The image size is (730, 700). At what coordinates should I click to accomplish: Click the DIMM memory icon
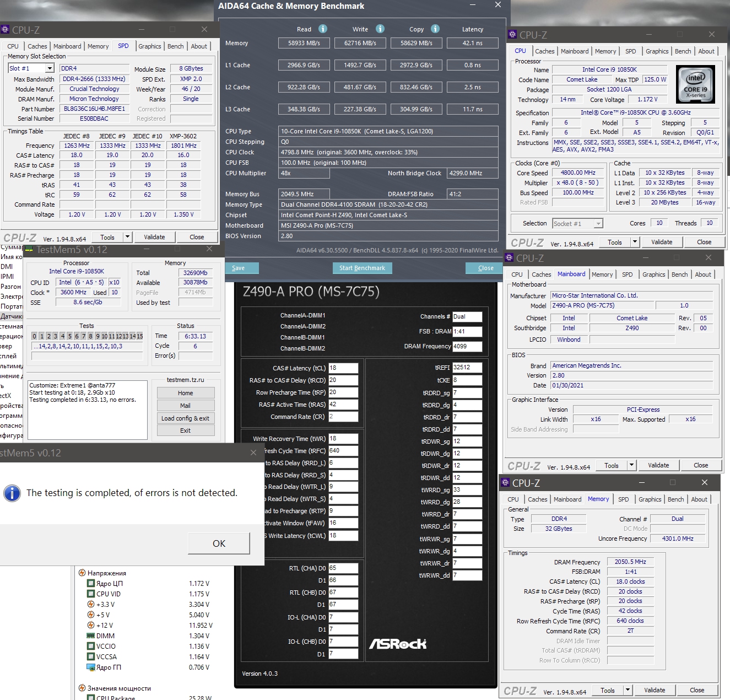click(91, 636)
